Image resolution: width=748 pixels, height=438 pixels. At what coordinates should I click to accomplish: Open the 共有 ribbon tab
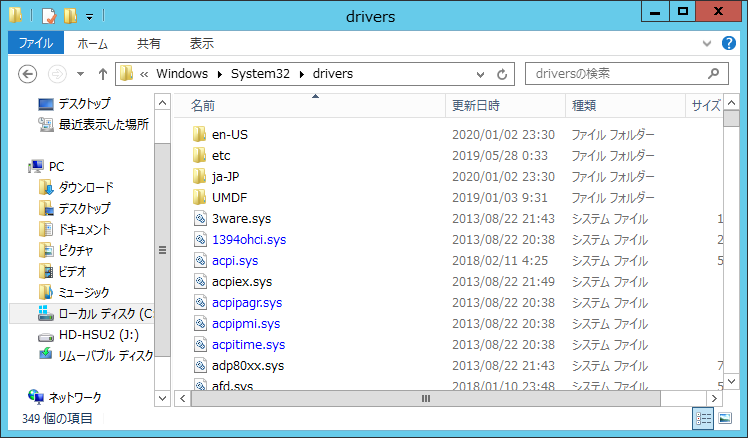148,43
